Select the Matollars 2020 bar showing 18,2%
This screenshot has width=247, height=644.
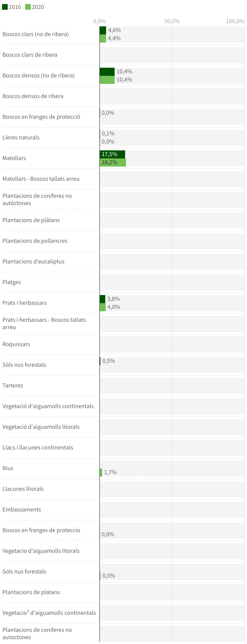pos(113,162)
